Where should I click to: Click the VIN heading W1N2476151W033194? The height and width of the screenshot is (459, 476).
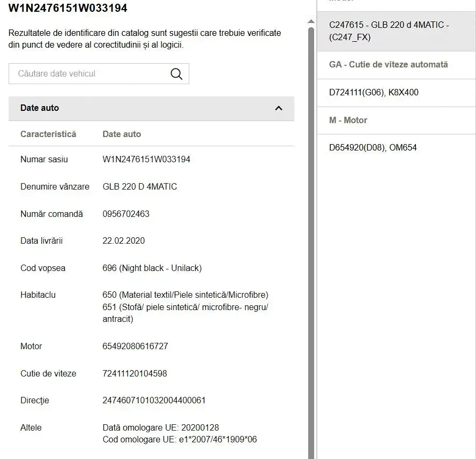point(68,8)
